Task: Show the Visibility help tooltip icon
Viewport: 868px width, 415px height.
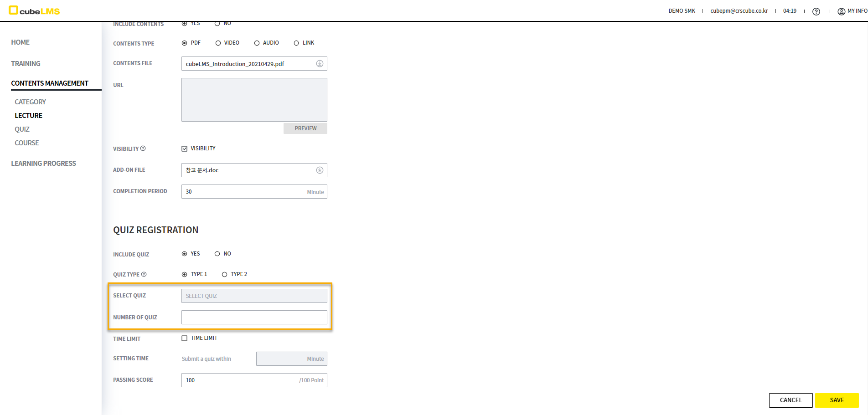Action: click(x=143, y=149)
